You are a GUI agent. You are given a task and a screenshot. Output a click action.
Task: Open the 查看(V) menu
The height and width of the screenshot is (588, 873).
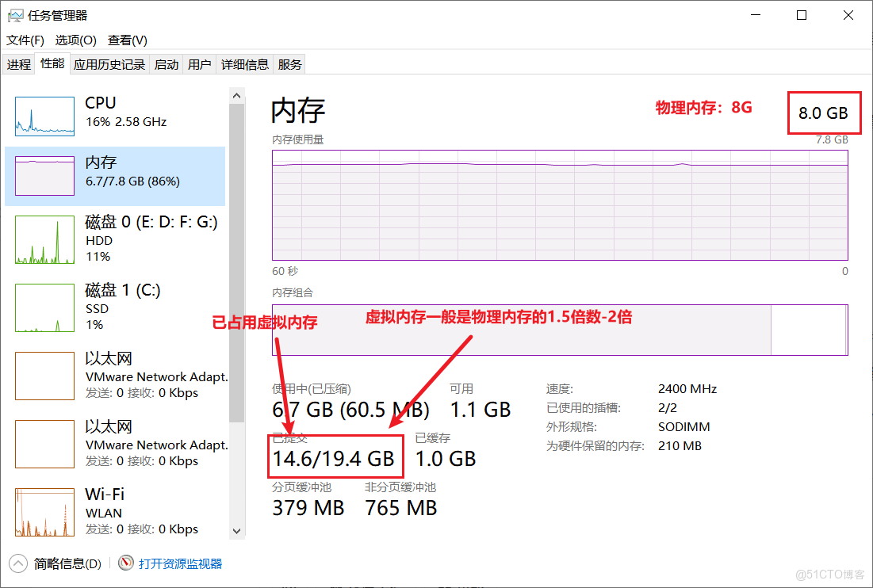click(x=126, y=40)
